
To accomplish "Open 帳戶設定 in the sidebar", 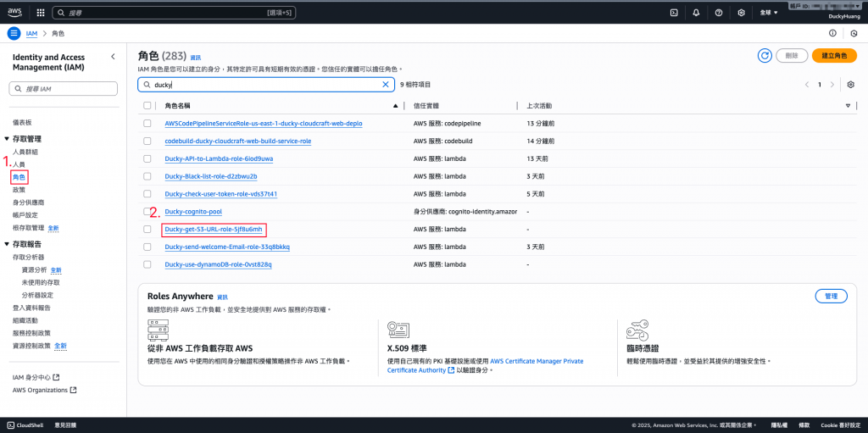I will (x=25, y=215).
